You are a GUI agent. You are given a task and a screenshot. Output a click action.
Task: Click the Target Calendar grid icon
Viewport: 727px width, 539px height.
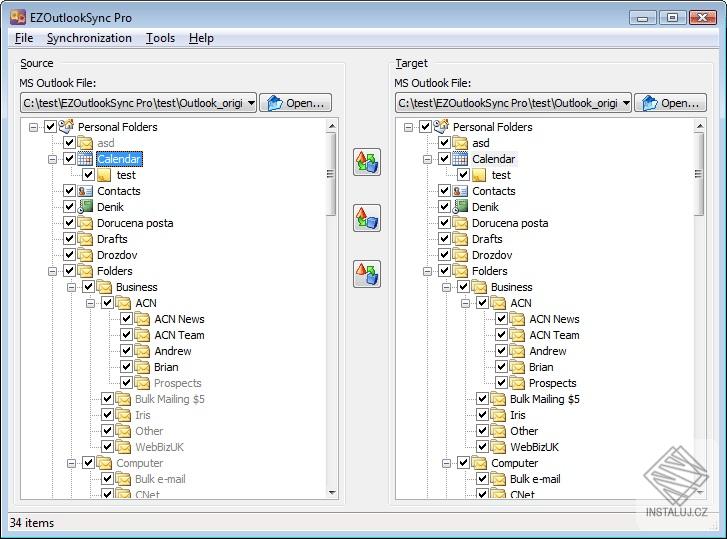coord(460,159)
